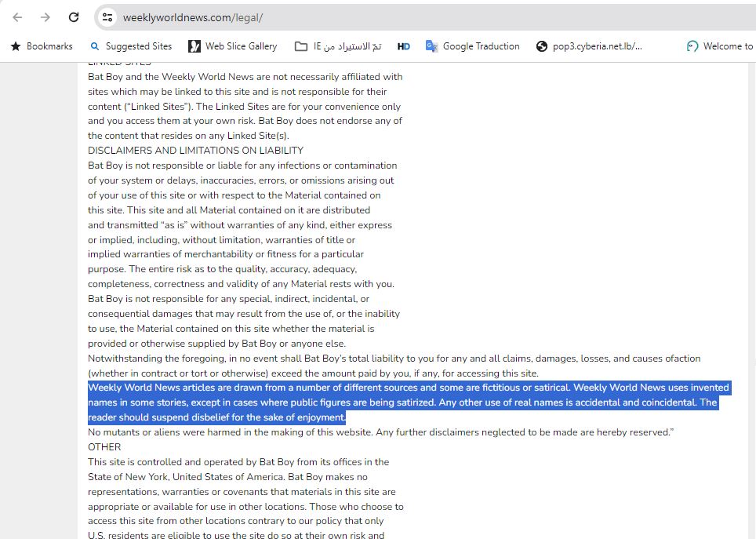Reload the current page
The height and width of the screenshot is (539, 756).
(74, 17)
